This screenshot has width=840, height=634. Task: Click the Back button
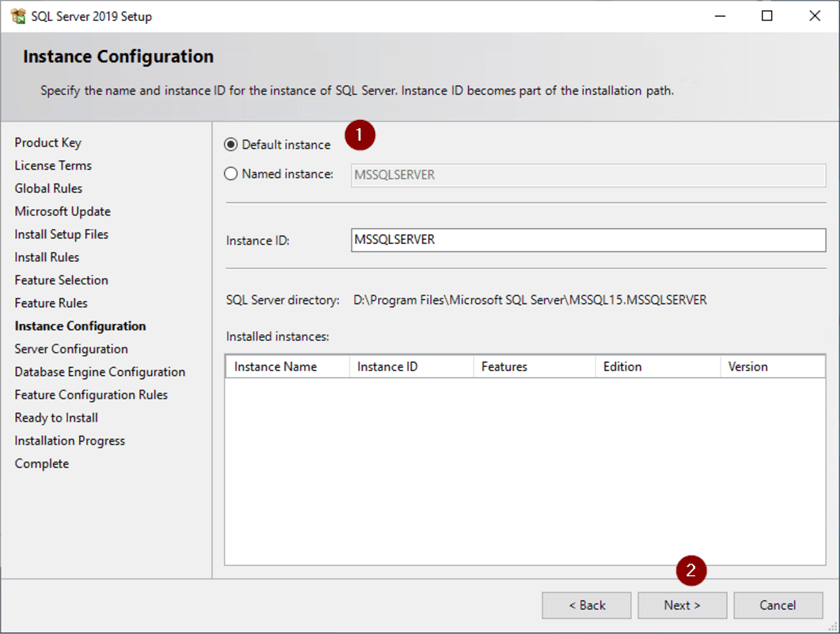coord(586,605)
